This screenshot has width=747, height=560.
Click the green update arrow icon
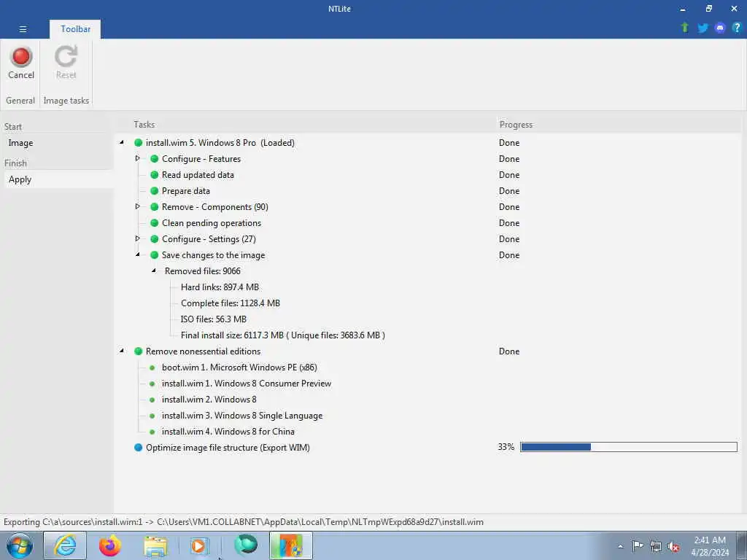click(685, 28)
